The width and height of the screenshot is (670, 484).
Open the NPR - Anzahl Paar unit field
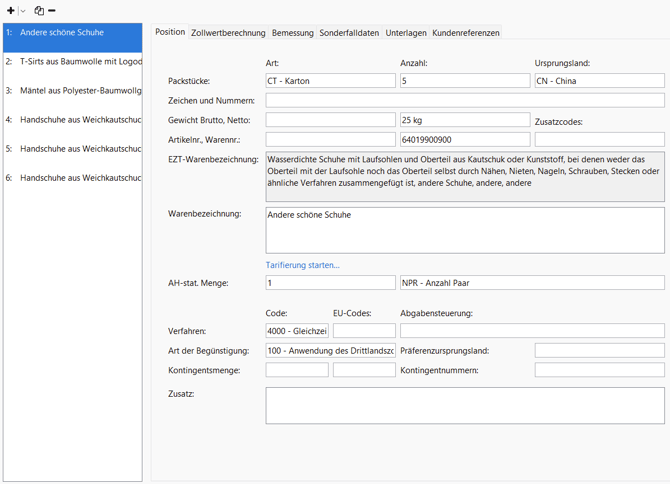pos(532,283)
